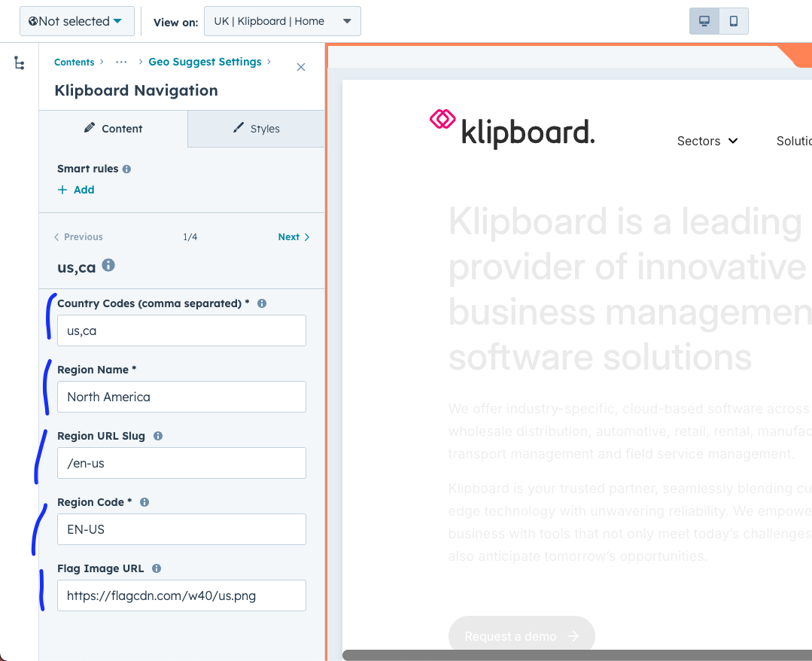Open the site tree sidebar icon
Viewport: 812px width, 661px height.
coord(19,63)
